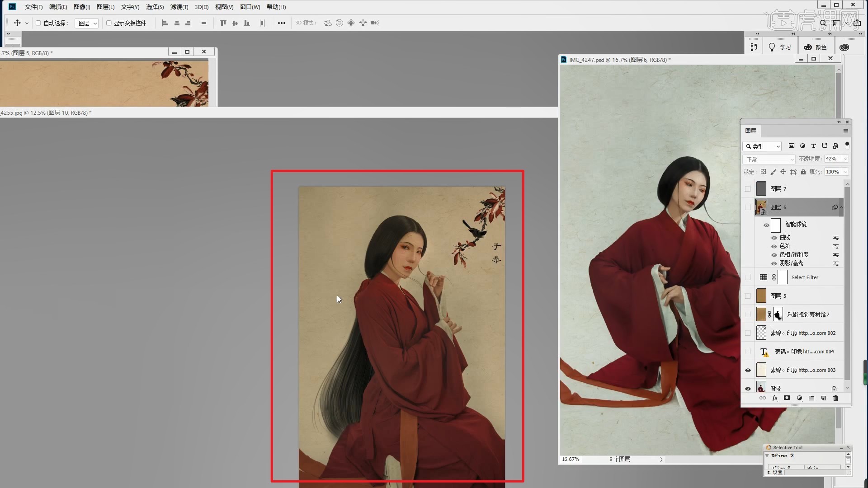Hide the 背景 layer eye icon

click(x=748, y=389)
